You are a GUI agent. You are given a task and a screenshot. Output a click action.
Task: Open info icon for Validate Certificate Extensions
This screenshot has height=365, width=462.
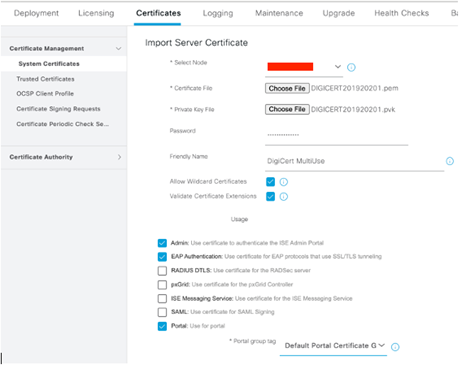pos(283,197)
